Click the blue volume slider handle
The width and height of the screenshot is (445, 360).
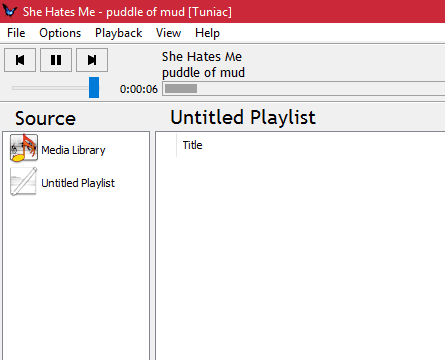94,88
